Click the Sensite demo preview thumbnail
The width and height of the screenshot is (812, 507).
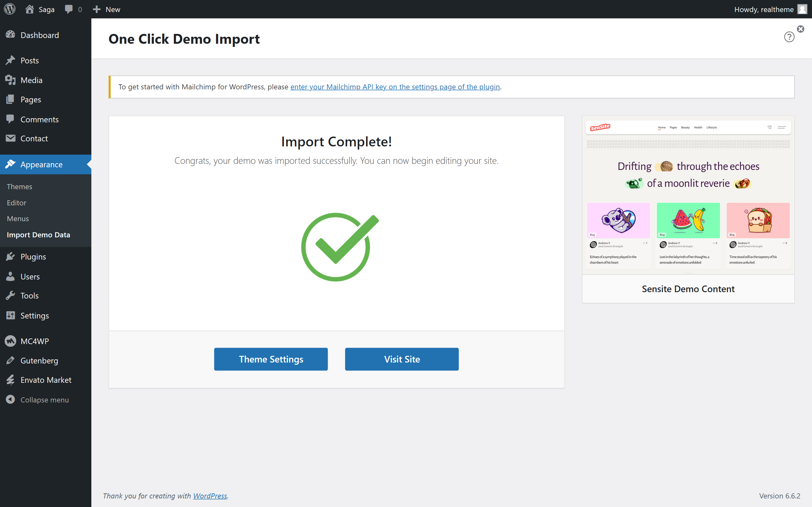688,195
